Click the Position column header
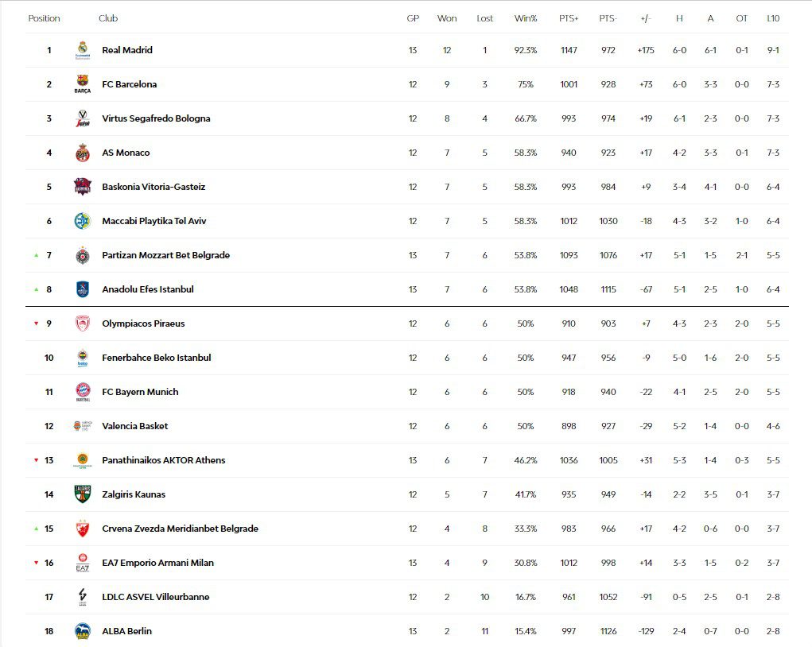The image size is (812, 647). [x=45, y=18]
